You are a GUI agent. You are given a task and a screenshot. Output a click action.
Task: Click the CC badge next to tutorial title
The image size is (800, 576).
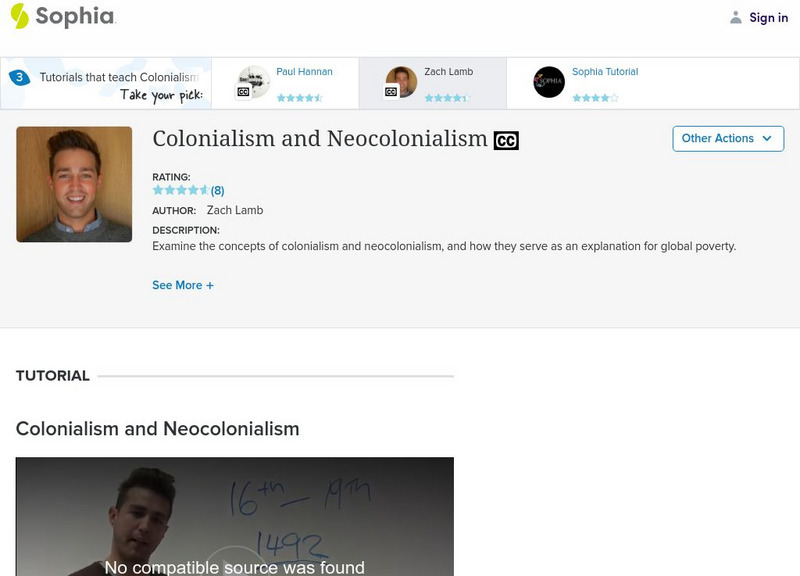pos(506,141)
